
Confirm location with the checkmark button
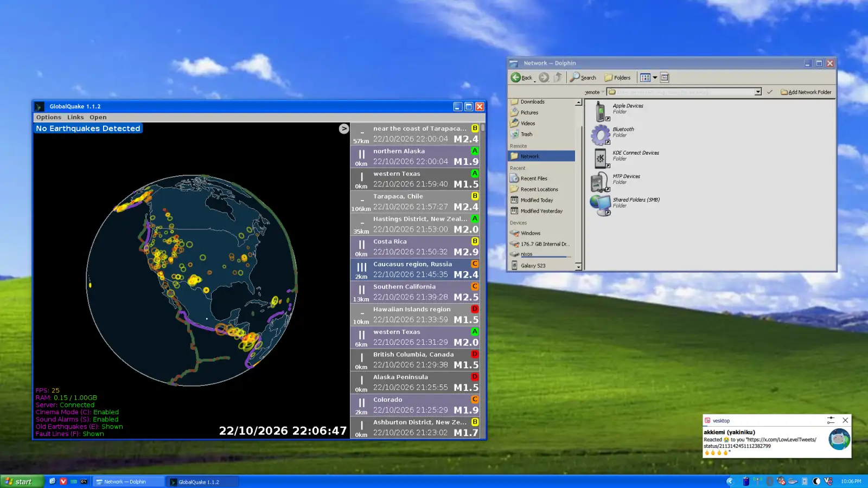click(x=769, y=92)
